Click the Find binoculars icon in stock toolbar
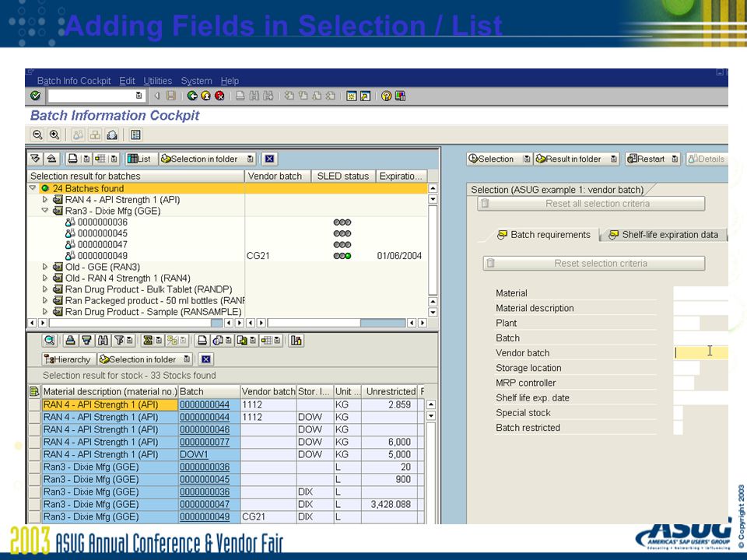747x560 pixels. click(103, 341)
